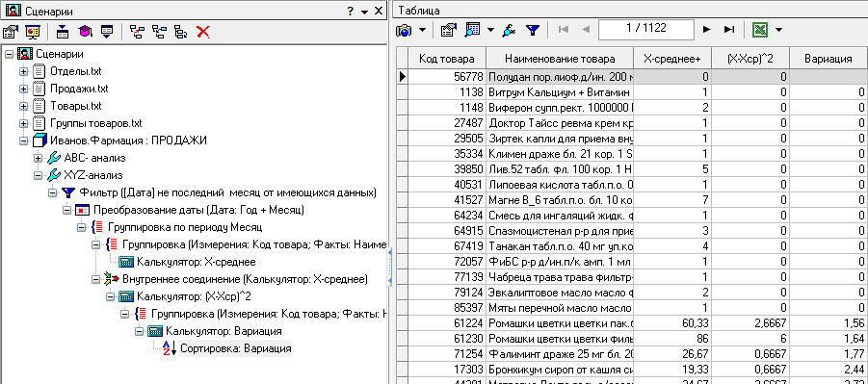Go to the first record button
The image size is (868, 384).
pyautogui.click(x=564, y=30)
